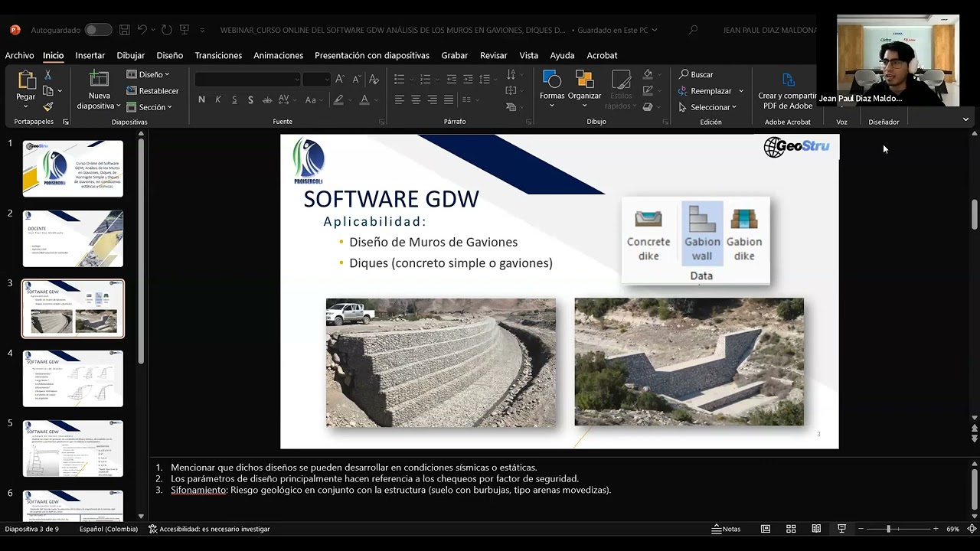Click the bullet list icon
The image size is (980, 551).
tap(400, 79)
